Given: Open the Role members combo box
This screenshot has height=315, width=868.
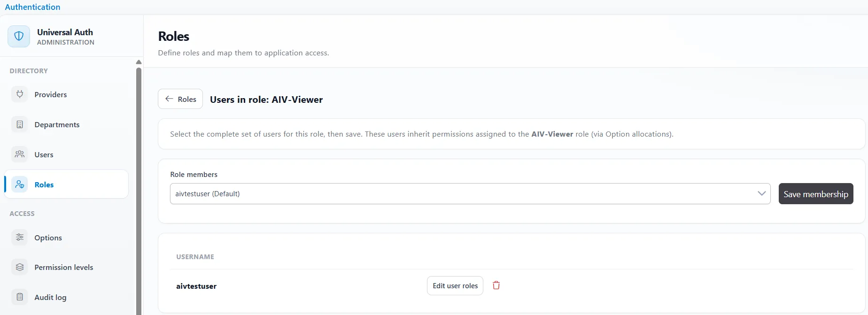Looking at the screenshot, I should tap(470, 193).
